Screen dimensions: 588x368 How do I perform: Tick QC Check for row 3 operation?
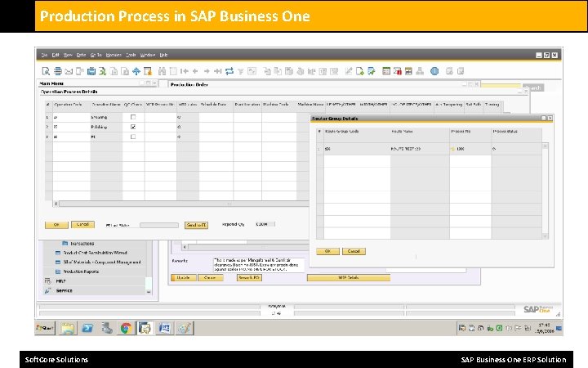coord(133,137)
